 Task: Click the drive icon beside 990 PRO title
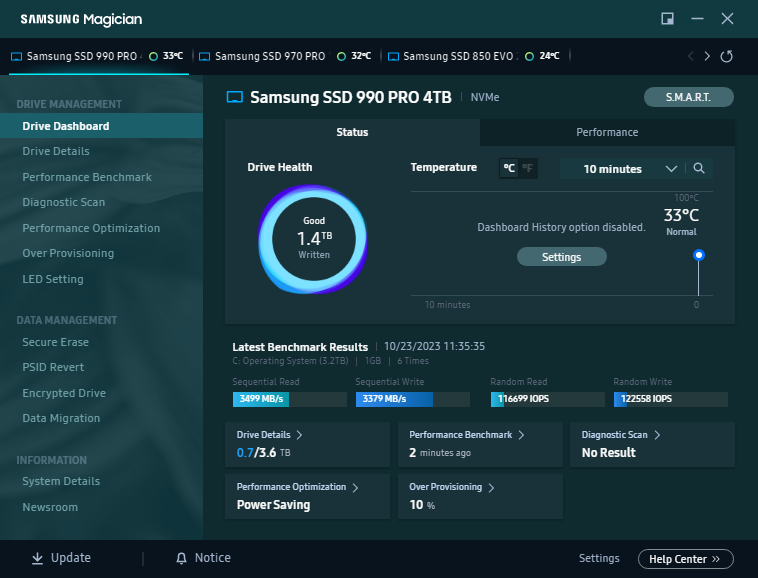click(x=235, y=98)
